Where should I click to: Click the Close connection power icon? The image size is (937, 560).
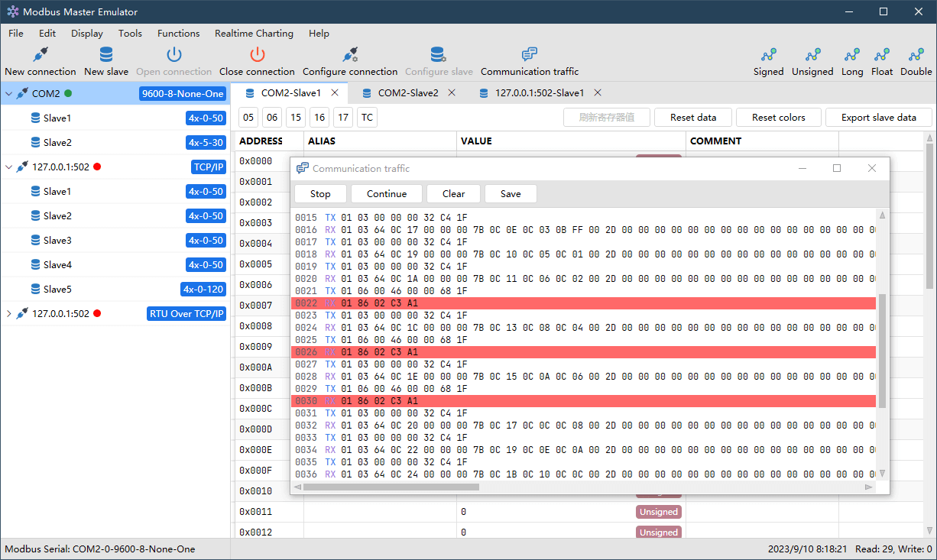pos(257,55)
